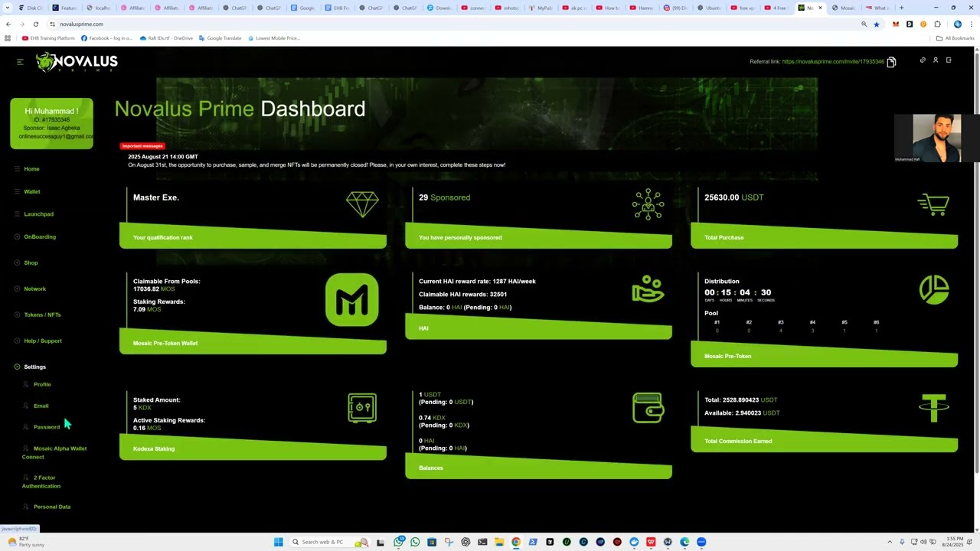Go back with browser back arrow

(8, 24)
